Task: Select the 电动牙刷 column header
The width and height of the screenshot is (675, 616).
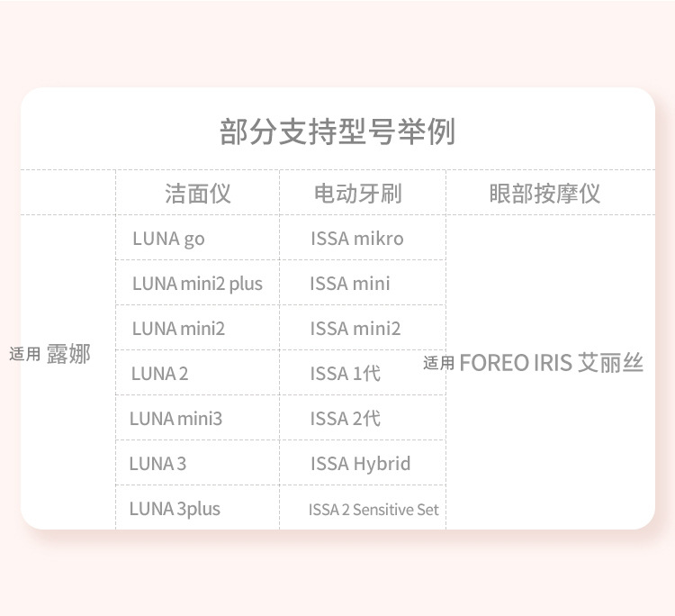Action: click(357, 193)
